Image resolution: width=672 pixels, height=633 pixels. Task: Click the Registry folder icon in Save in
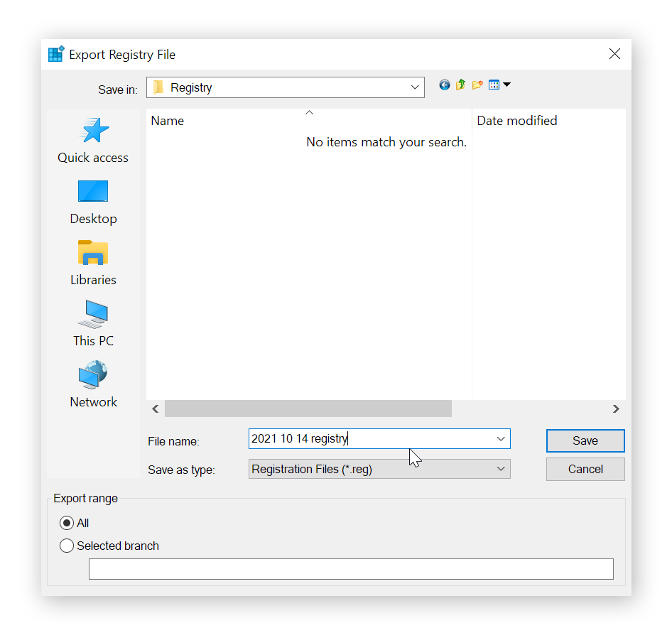point(160,87)
